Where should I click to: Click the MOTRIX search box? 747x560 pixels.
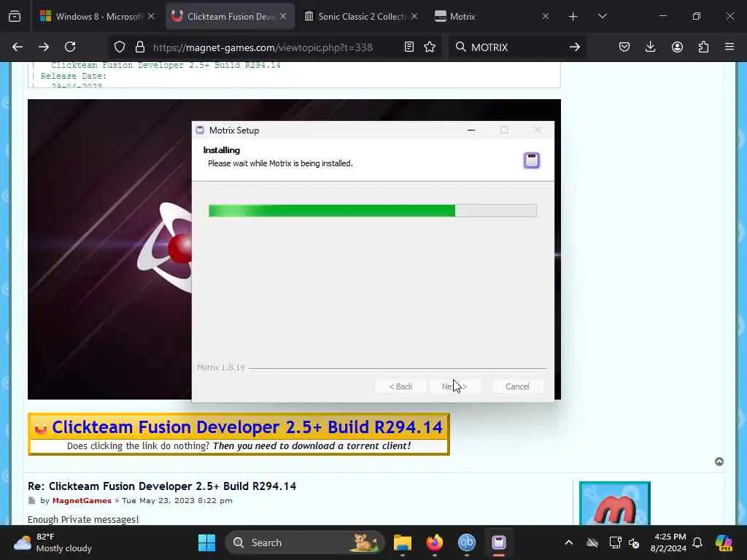(x=516, y=47)
